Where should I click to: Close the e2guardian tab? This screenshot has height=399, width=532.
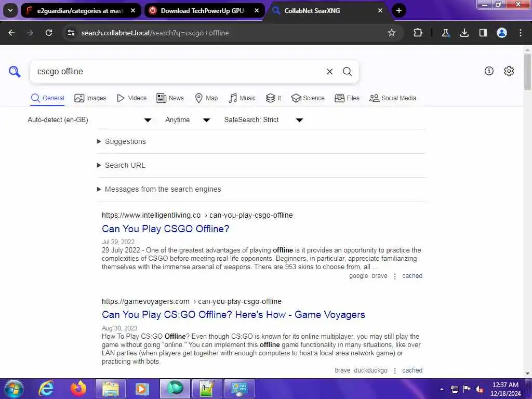tap(133, 10)
